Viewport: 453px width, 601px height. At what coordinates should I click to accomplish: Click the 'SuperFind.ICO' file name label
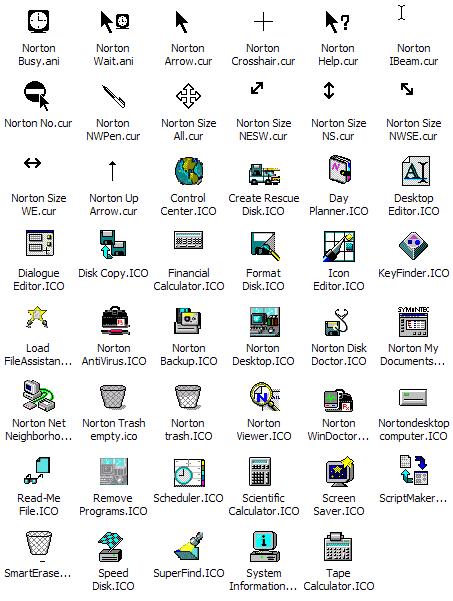click(x=189, y=573)
